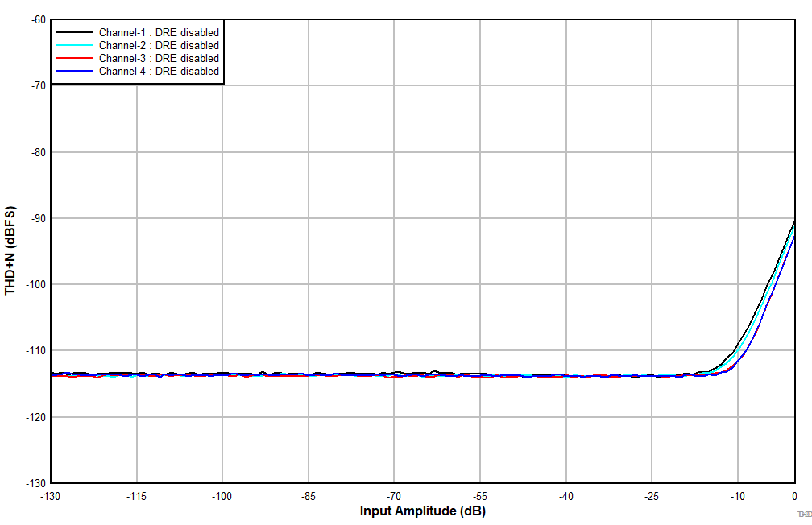
Task: Select the blue Channel-4 legend line sample
Action: click(x=74, y=71)
